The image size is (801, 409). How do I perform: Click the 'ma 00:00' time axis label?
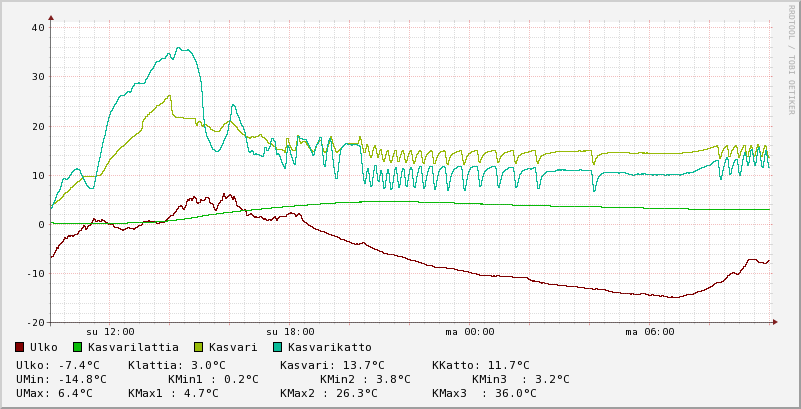click(470, 332)
